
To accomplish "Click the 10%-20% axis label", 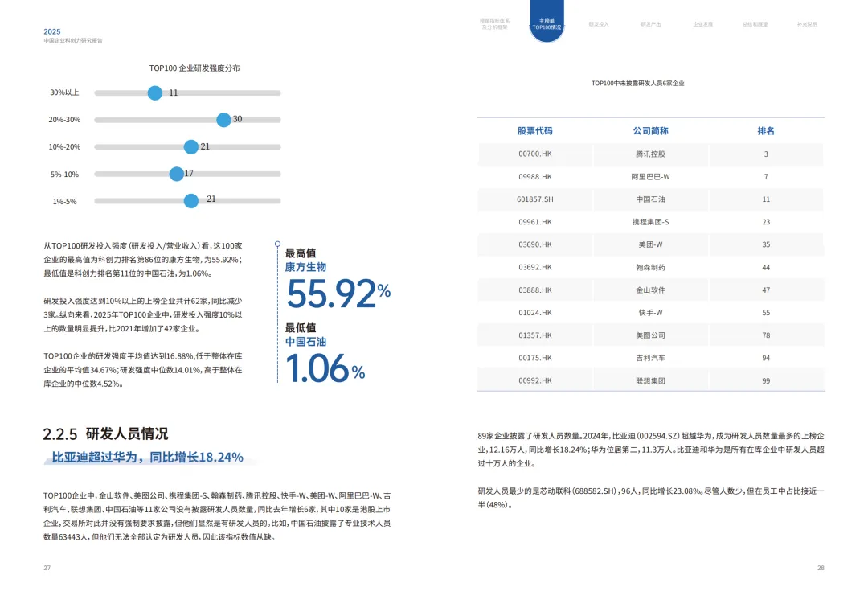I will coord(64,146).
